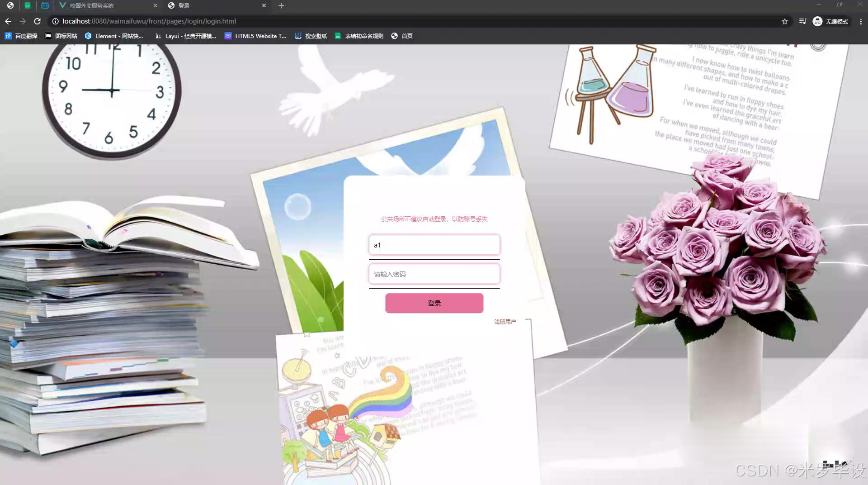The height and width of the screenshot is (485, 868).
Task: Open the 注册用户 registration link
Action: click(505, 321)
